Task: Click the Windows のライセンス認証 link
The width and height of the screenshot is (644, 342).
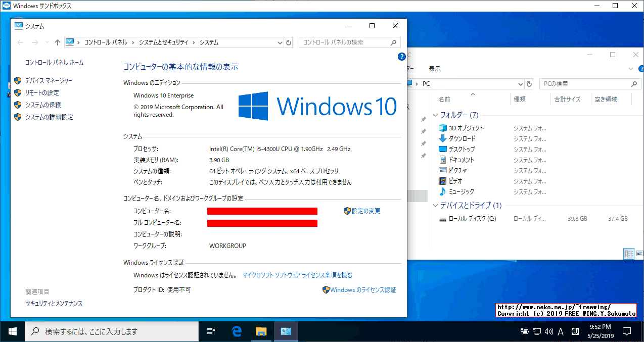Action: [362, 289]
